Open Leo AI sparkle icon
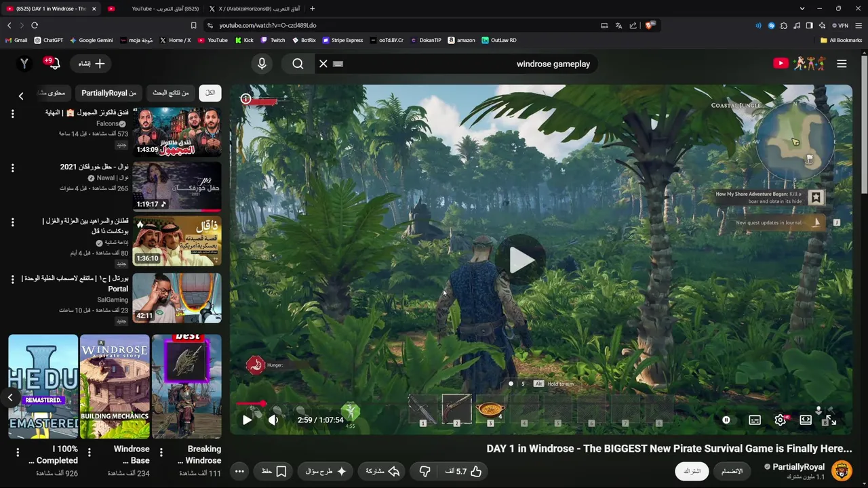Viewport: 868px width, 488px height. click(822, 25)
